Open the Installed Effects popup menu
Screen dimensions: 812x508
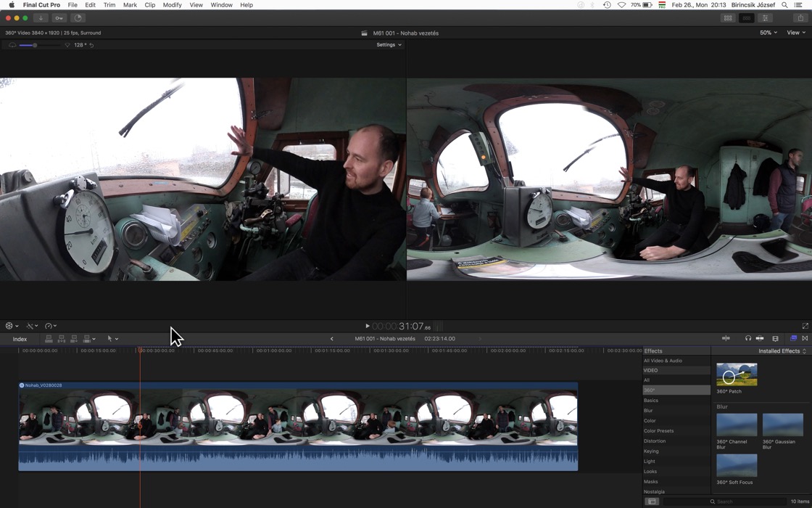click(x=782, y=351)
